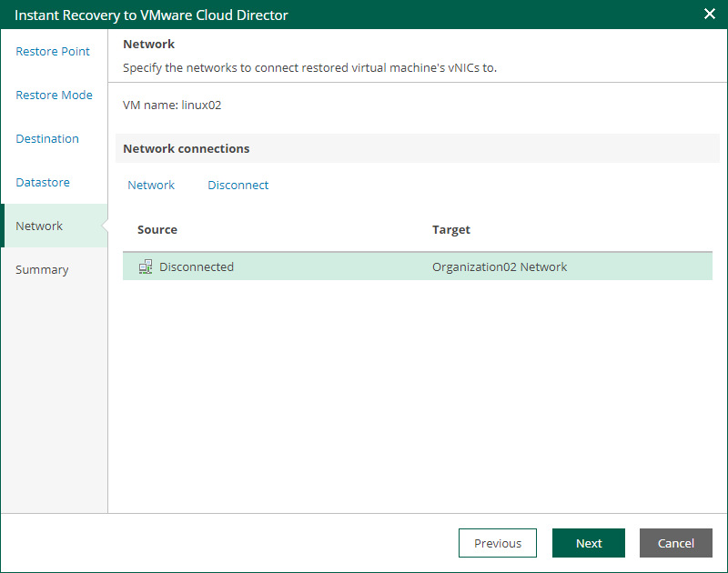
Task: Click the Organization02 Network target cell
Action: (x=500, y=267)
